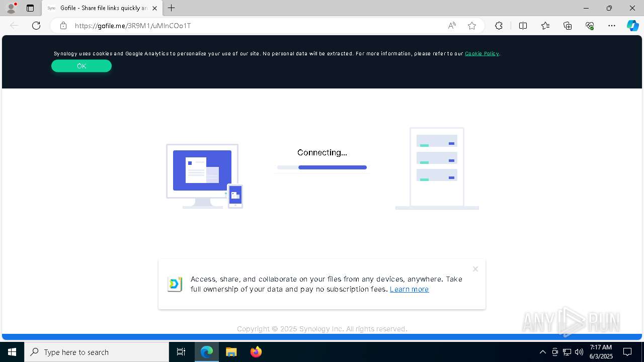
Task: Close the Gofile tab
Action: (155, 8)
